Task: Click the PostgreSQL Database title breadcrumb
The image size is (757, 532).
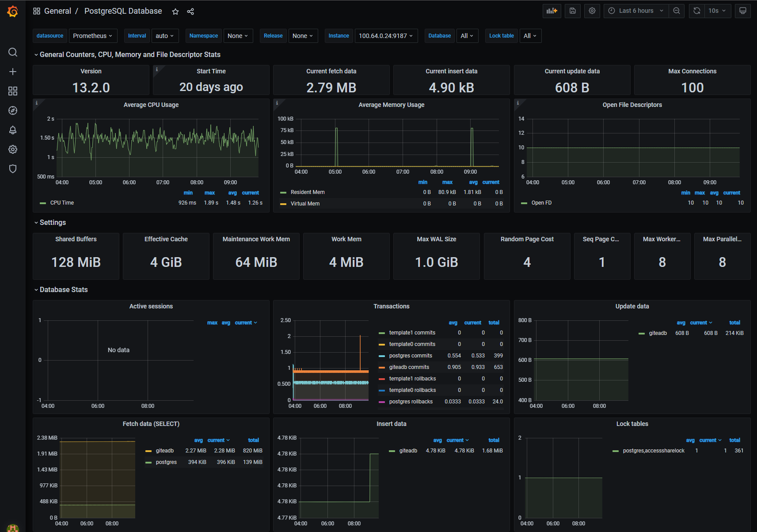Action: coord(123,11)
